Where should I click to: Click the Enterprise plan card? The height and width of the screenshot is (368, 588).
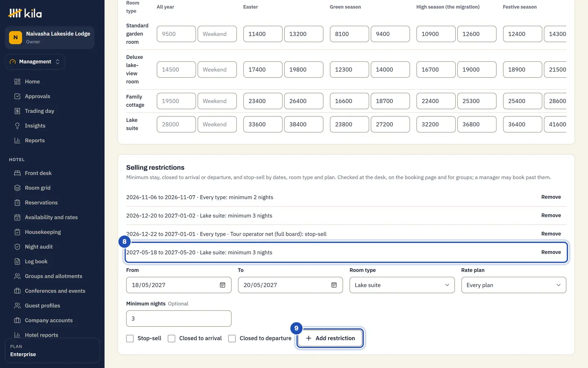click(52, 350)
